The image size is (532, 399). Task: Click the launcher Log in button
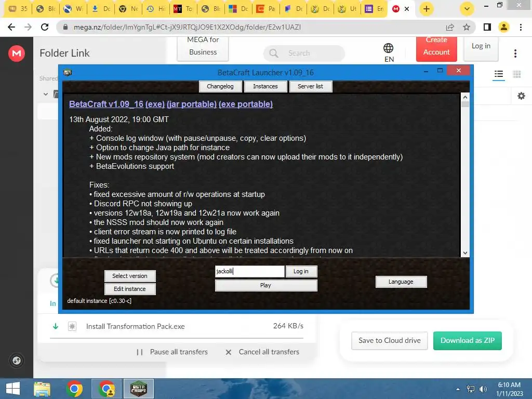301,271
